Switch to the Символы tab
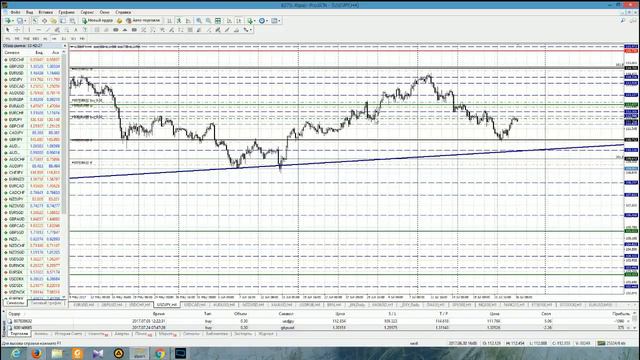Screen dimensions: 640x360 pos(16,303)
